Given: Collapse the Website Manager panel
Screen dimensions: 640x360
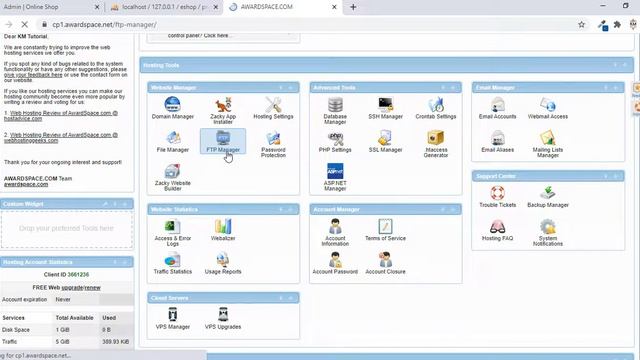Looking at the screenshot, I should [281, 88].
